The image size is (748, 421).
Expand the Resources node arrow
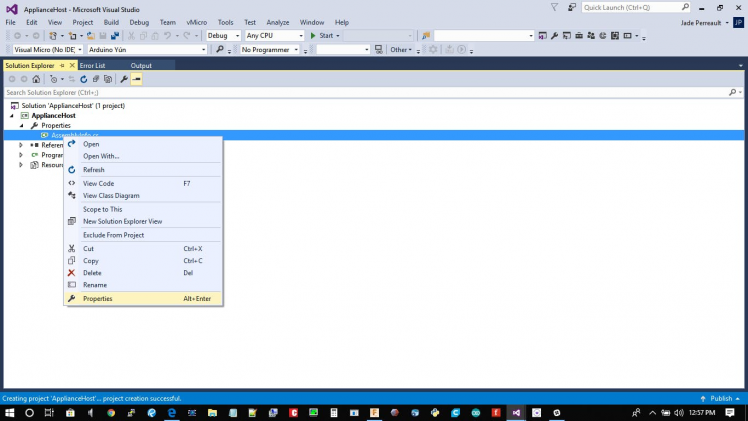21,165
